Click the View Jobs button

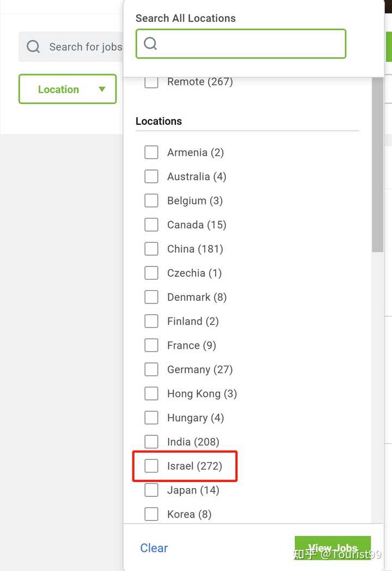coord(333,548)
